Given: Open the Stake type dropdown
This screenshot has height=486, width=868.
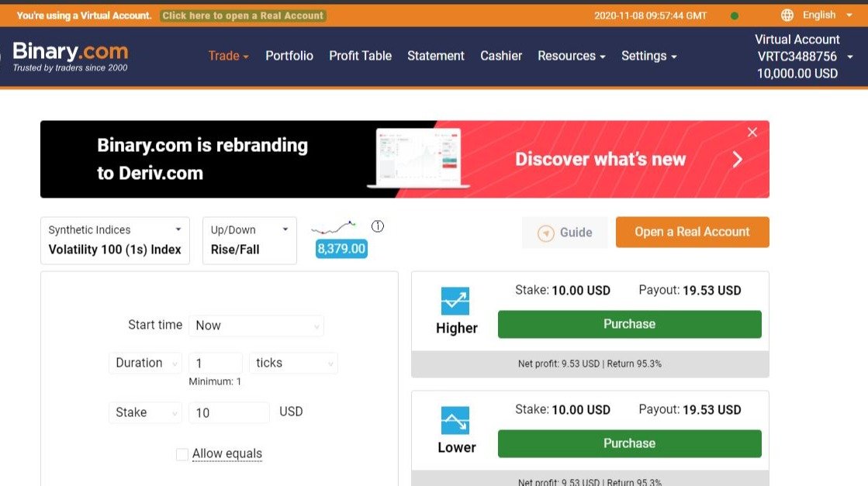Looking at the screenshot, I should click(x=145, y=412).
